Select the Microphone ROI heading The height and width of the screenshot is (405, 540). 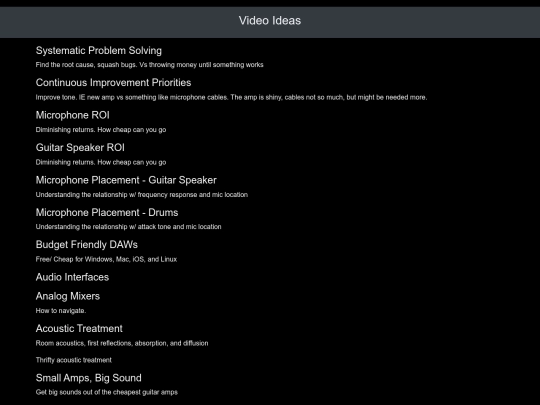coord(73,115)
